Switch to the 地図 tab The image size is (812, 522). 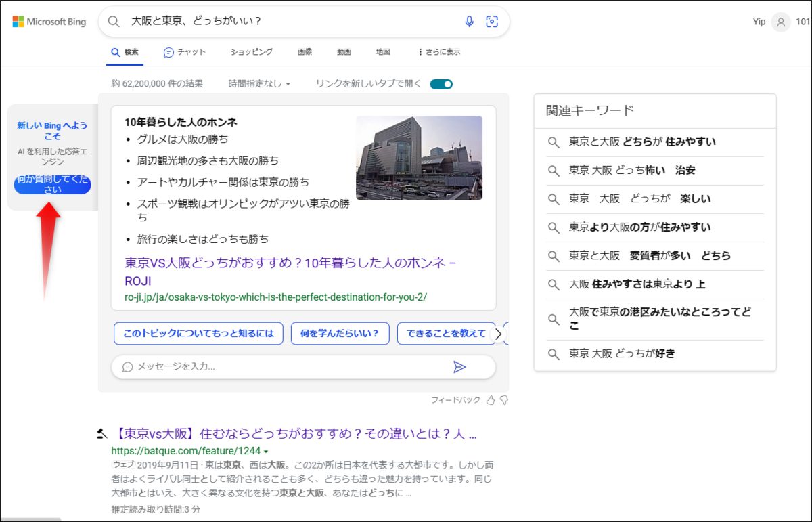pyautogui.click(x=384, y=51)
